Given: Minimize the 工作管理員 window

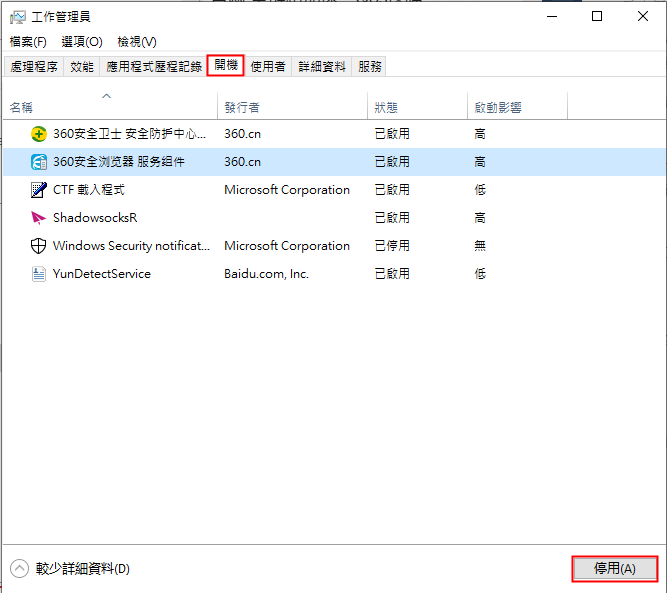Looking at the screenshot, I should [x=552, y=17].
